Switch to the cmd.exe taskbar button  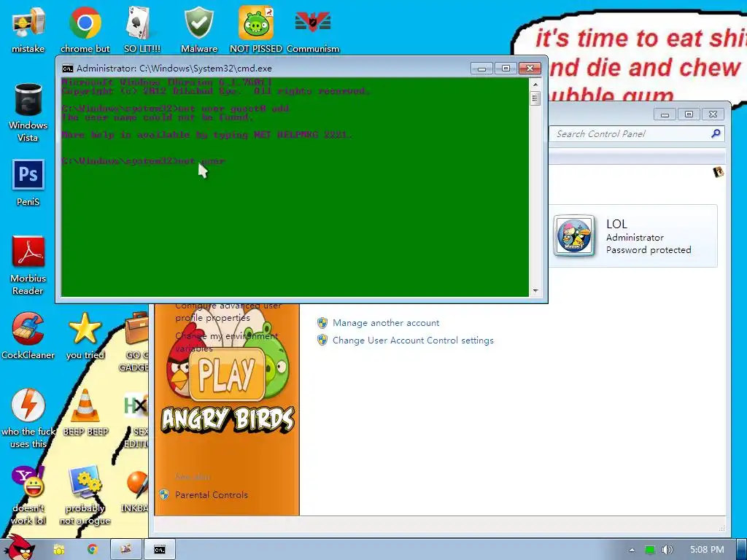(x=160, y=550)
